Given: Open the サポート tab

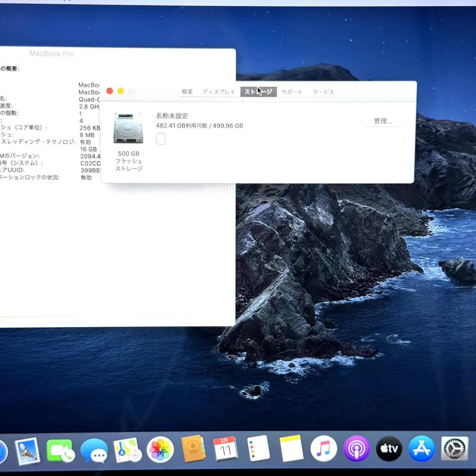Looking at the screenshot, I should (x=292, y=92).
